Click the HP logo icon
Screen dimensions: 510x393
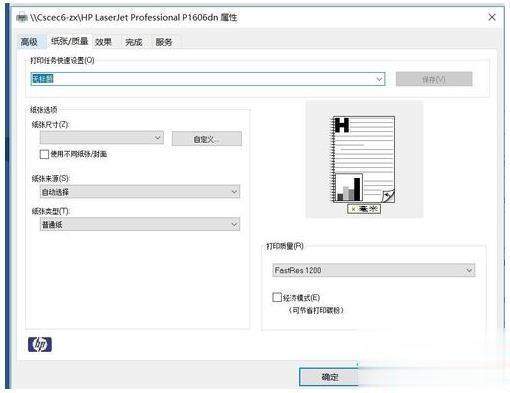40,344
